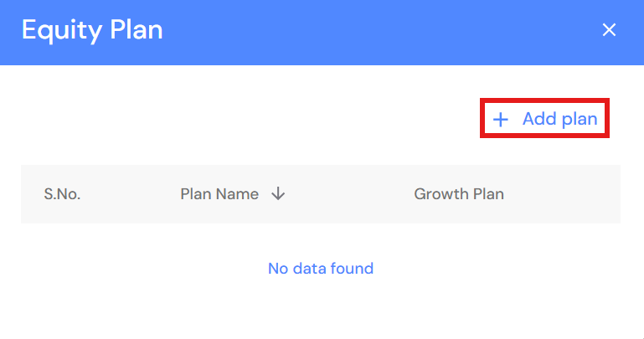
Task: Click the blue No data found text
Action: pyautogui.click(x=321, y=269)
